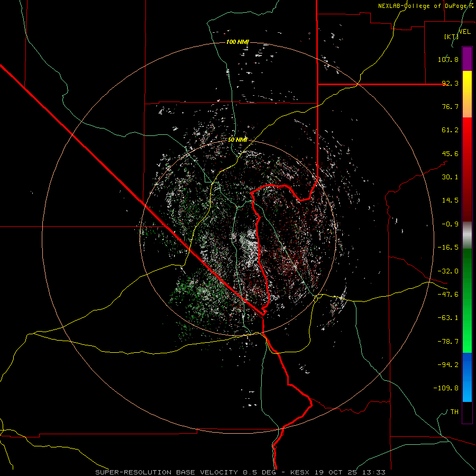
Task: Select the 107.8 value on velocity scale
Action: (x=448, y=59)
